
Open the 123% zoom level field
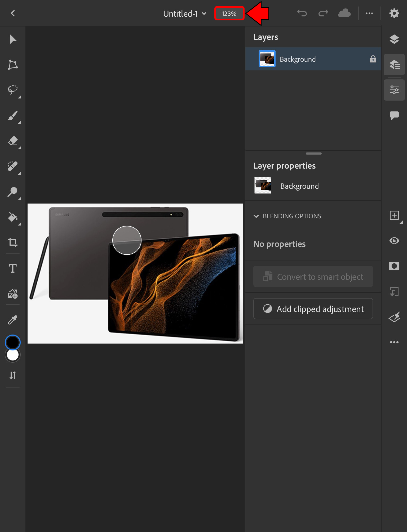(229, 13)
